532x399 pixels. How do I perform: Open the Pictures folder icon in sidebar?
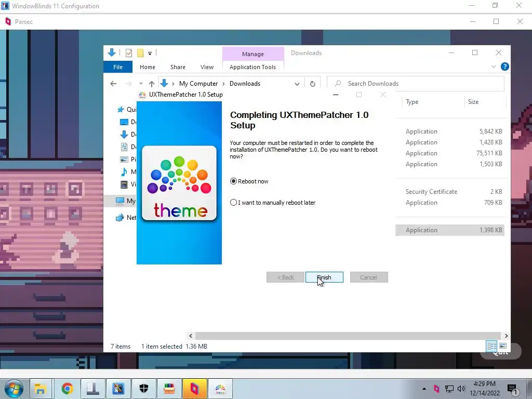pos(124,159)
